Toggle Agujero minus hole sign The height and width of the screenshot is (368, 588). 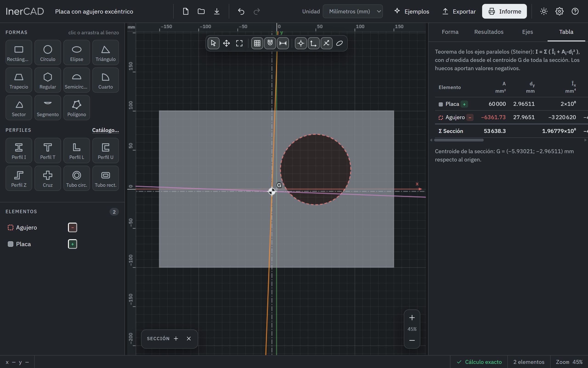[x=72, y=227]
